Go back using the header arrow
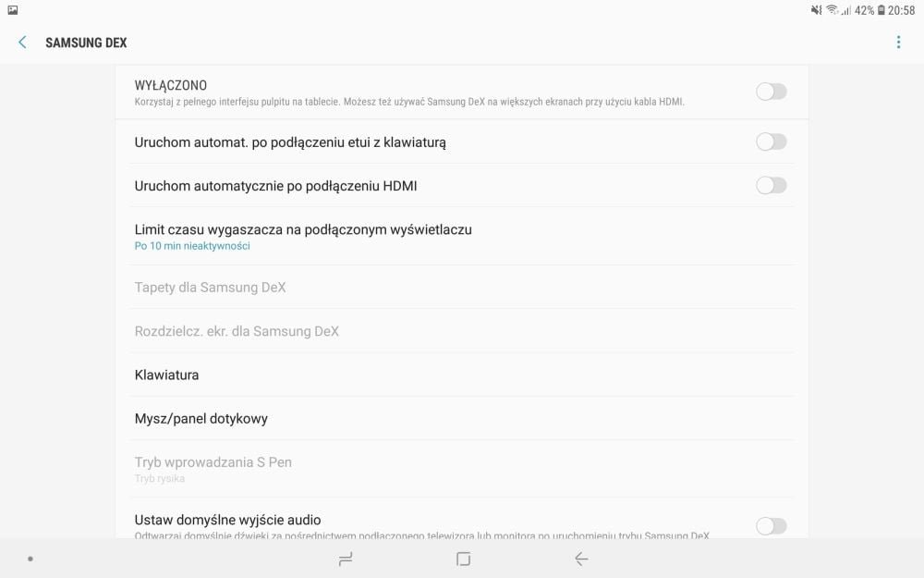924x578 pixels. pyautogui.click(x=22, y=42)
